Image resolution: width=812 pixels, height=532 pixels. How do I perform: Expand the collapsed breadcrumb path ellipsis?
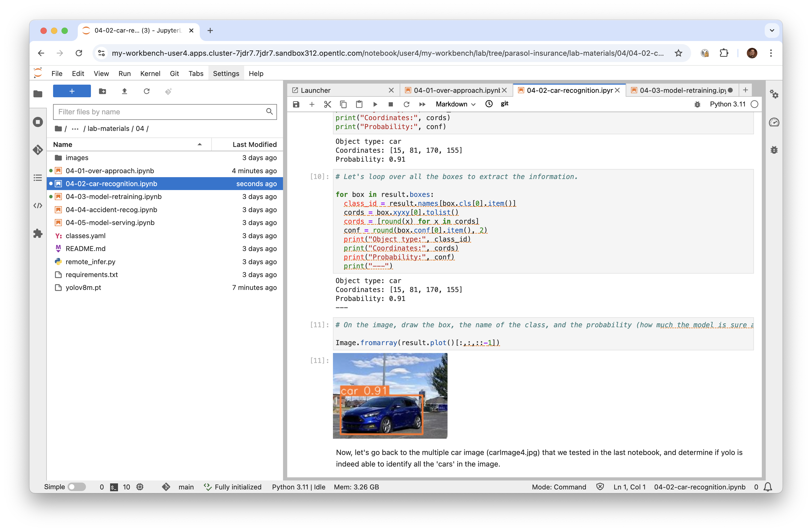coord(75,129)
